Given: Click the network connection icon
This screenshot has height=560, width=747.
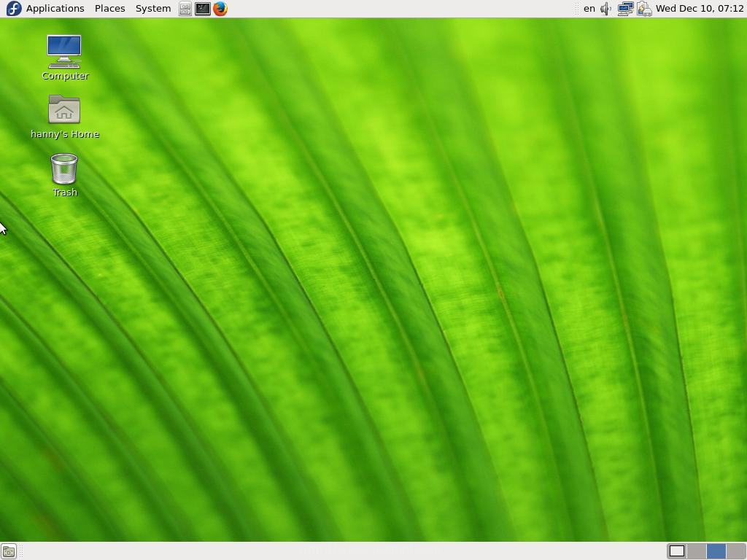Looking at the screenshot, I should 625,9.
